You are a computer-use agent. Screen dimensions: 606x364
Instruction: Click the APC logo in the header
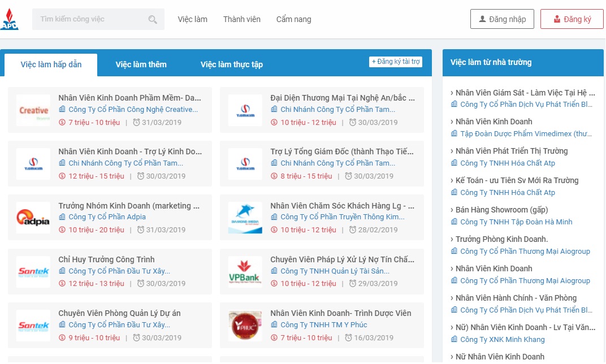(10, 19)
